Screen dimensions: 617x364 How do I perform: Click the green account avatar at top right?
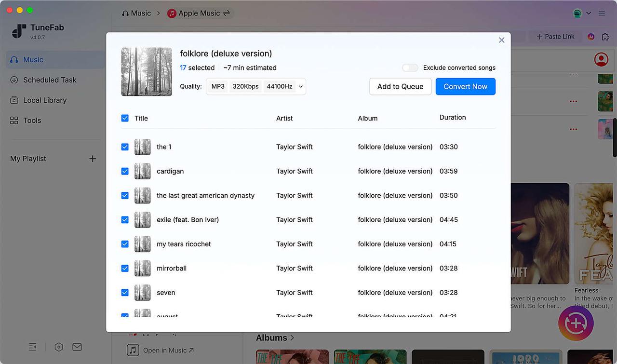coord(577,13)
